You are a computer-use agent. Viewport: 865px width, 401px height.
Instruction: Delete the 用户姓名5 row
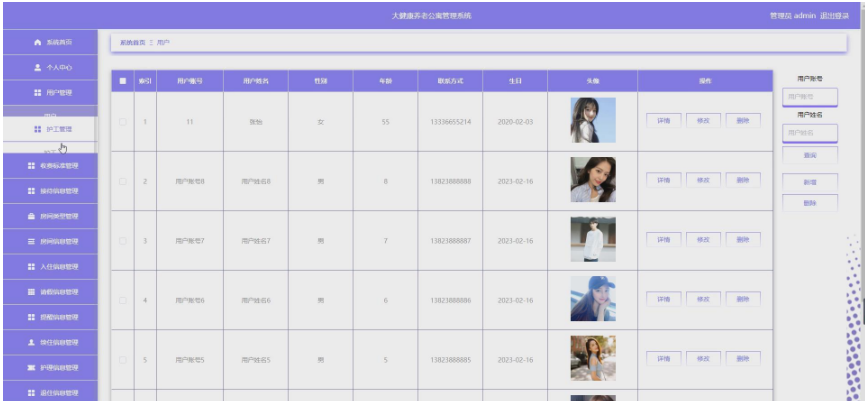tap(743, 359)
